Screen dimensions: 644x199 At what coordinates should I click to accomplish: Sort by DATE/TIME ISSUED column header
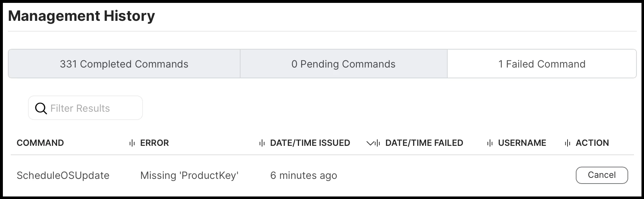[310, 143]
